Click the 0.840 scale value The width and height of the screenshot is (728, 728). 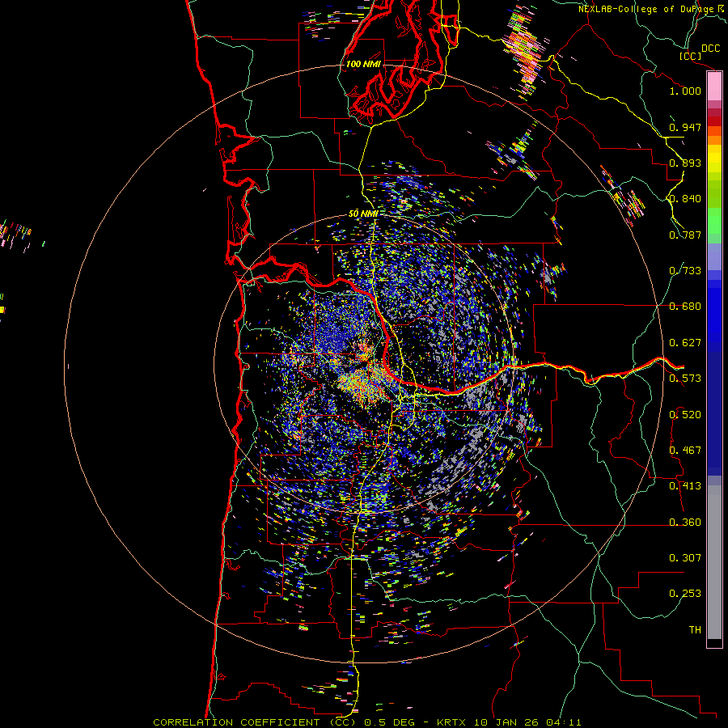pos(685,199)
